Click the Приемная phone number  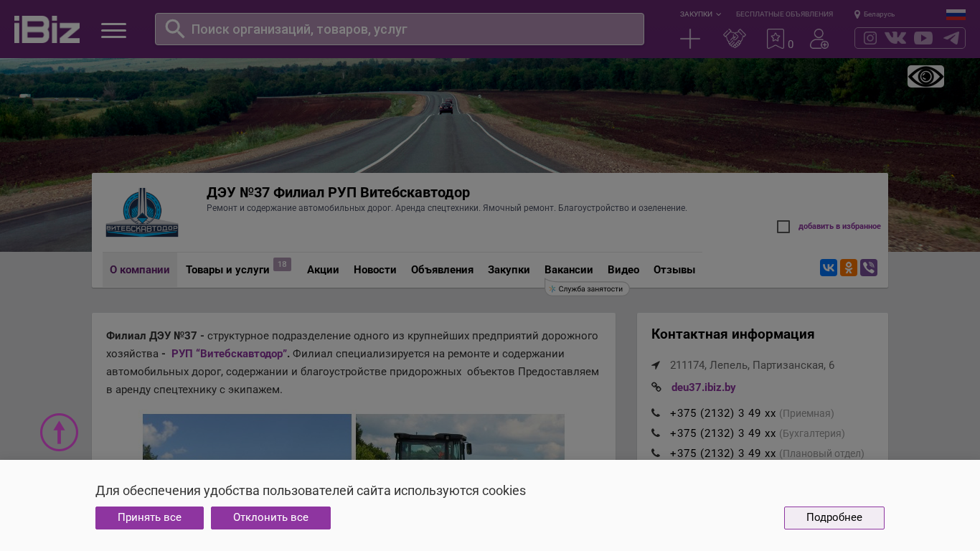tap(722, 413)
